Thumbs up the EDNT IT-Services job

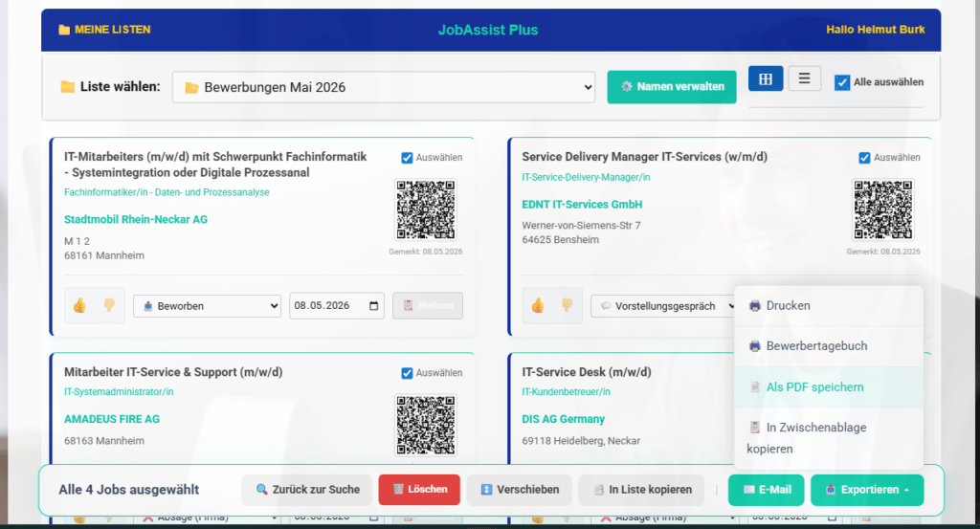pos(538,305)
